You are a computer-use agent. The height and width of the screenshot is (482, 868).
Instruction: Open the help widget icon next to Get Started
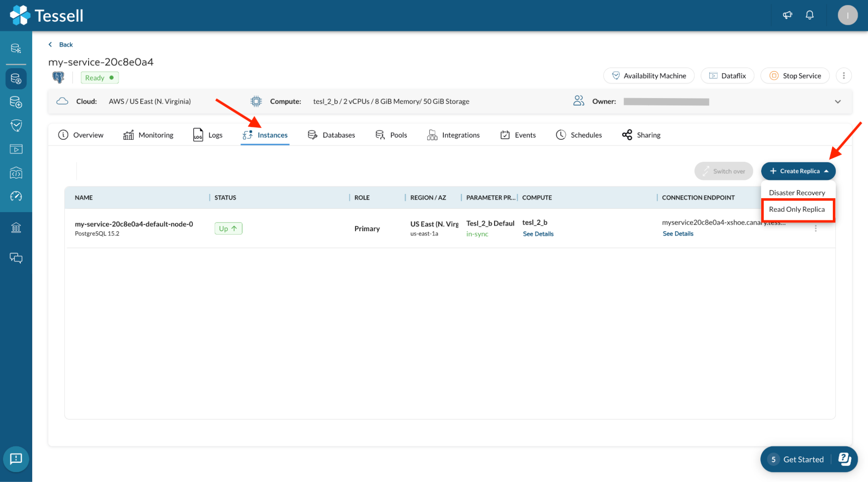[x=844, y=459]
